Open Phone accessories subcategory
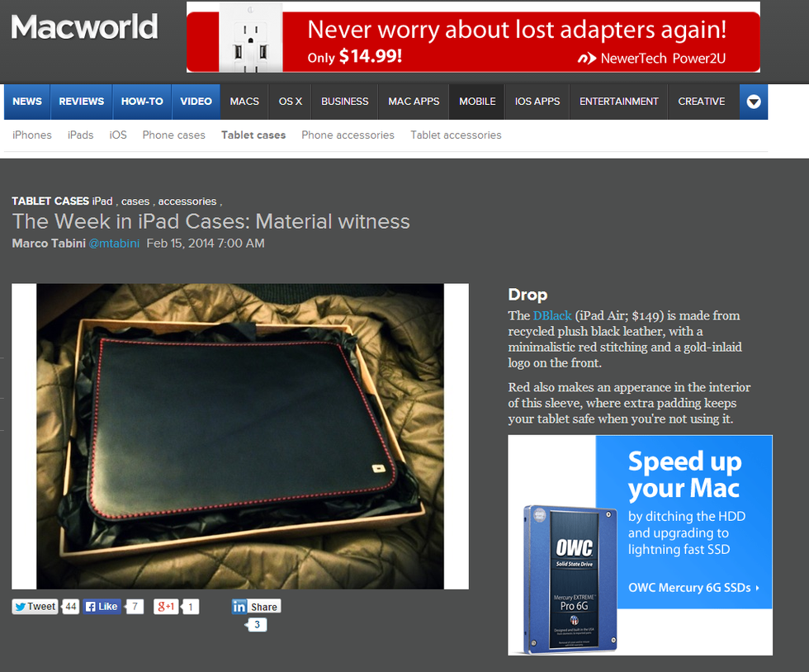The height and width of the screenshot is (672, 809). click(348, 135)
